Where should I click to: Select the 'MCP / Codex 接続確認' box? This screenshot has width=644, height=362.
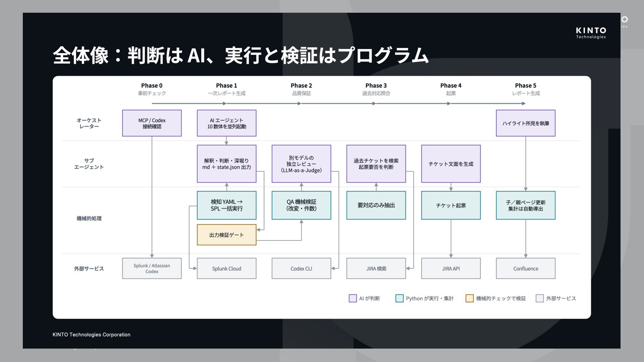[x=152, y=123]
